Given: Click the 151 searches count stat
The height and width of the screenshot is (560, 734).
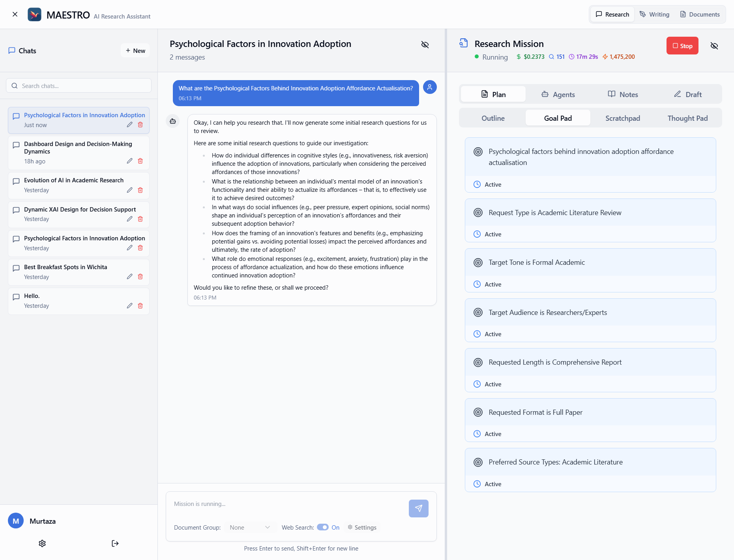Looking at the screenshot, I should coord(557,57).
